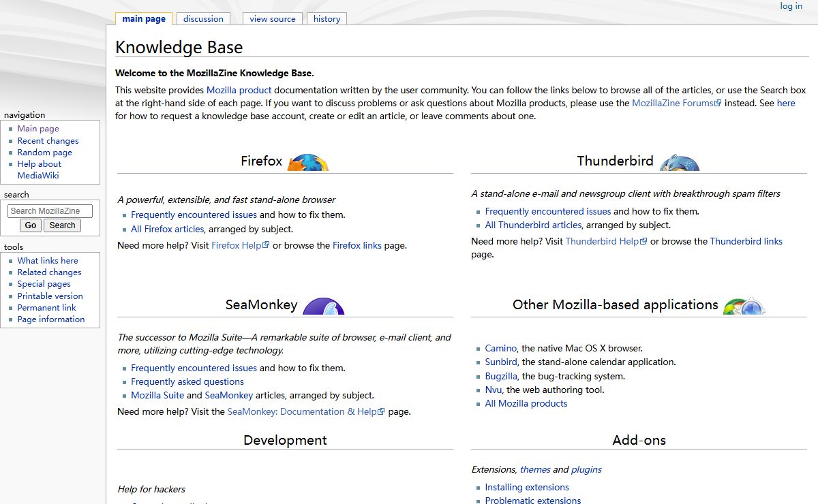818x504 pixels.
Task: Open Printable version link
Action: coord(50,296)
